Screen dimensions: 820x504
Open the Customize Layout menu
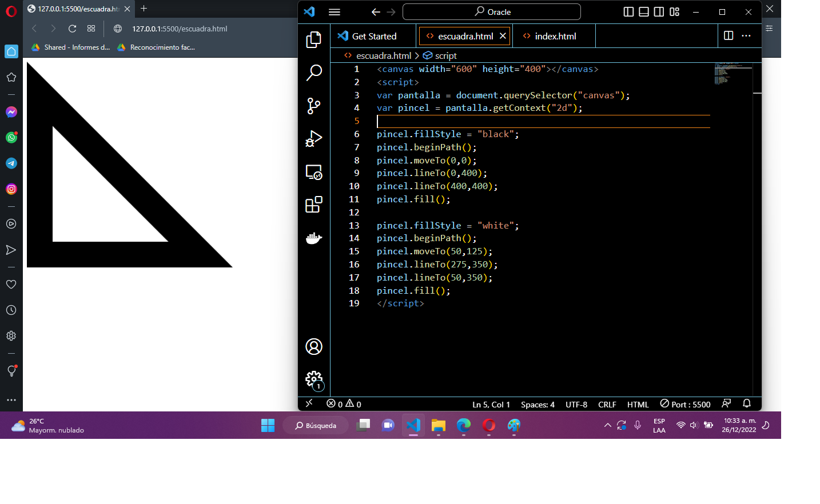coord(675,12)
